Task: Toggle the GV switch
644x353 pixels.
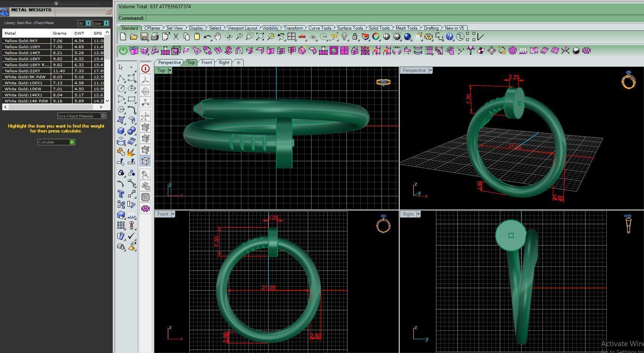Action: click(84, 23)
